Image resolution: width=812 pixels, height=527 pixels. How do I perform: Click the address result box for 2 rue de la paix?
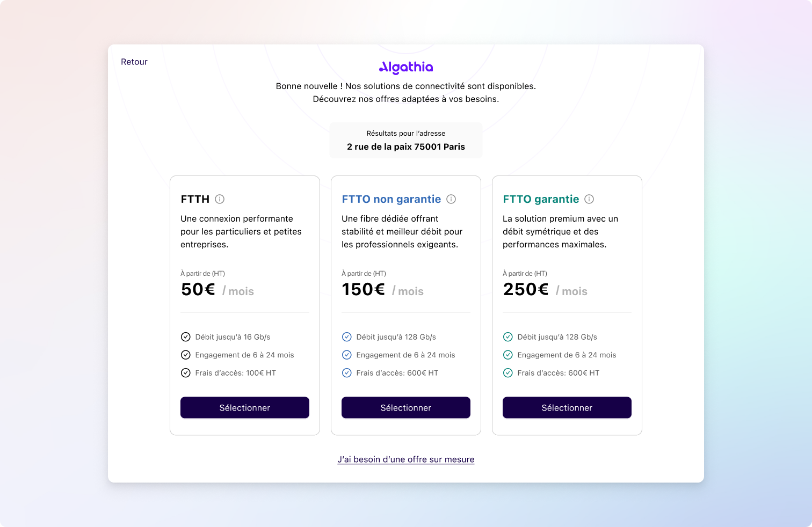coord(406,141)
